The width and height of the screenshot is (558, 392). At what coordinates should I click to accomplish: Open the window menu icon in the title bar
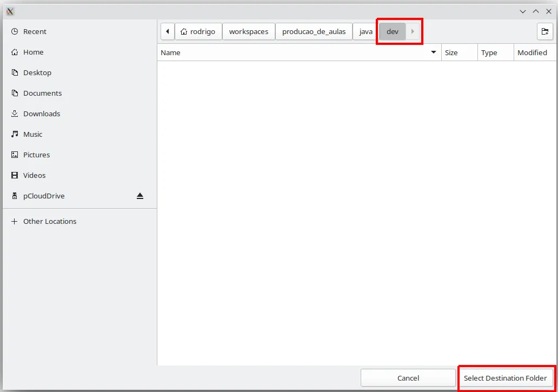(10, 11)
